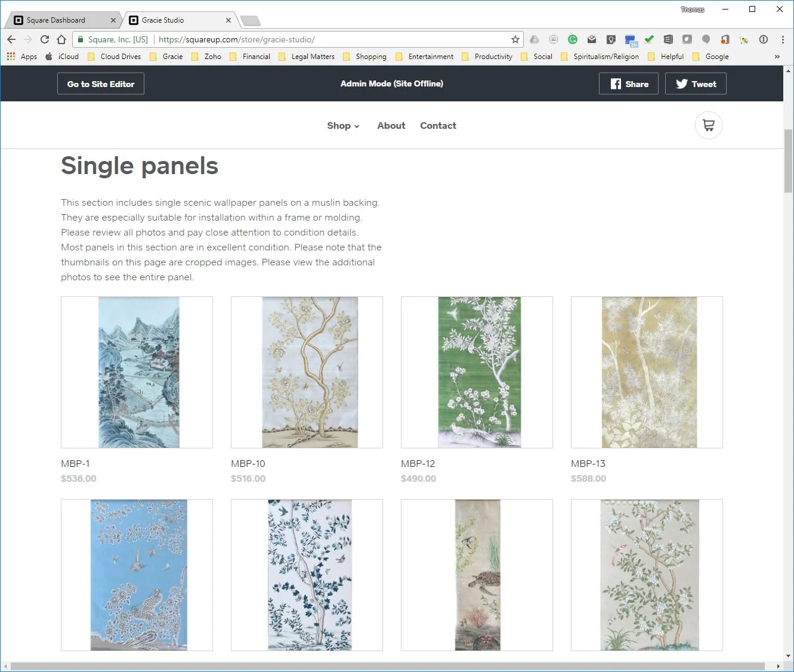Image resolution: width=794 pixels, height=672 pixels.
Task: Share the store on Facebook
Action: tap(629, 83)
